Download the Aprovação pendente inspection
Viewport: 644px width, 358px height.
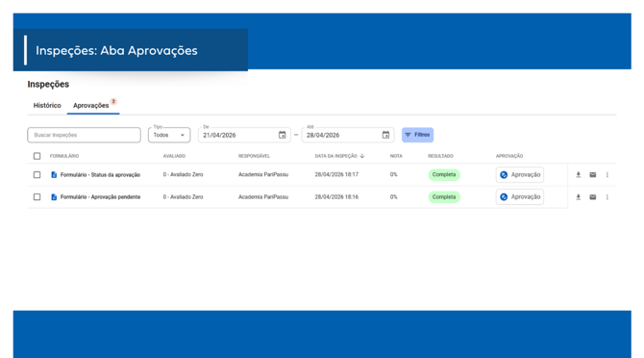click(579, 197)
